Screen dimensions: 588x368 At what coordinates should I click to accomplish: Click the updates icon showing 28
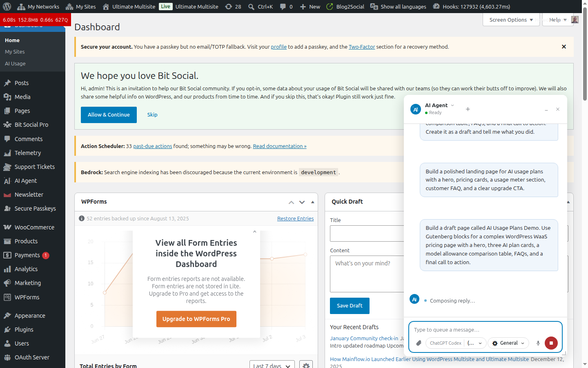click(x=233, y=7)
